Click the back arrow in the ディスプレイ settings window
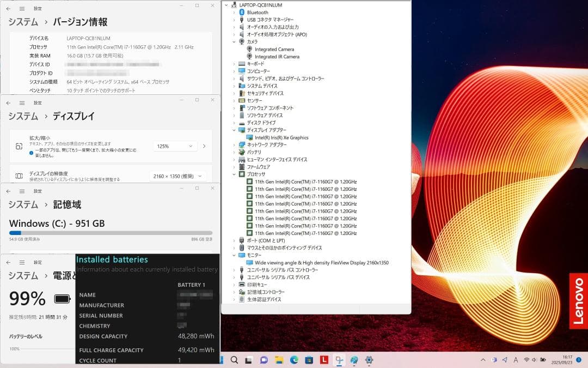Viewport: 588px width, 368px height. (8, 100)
